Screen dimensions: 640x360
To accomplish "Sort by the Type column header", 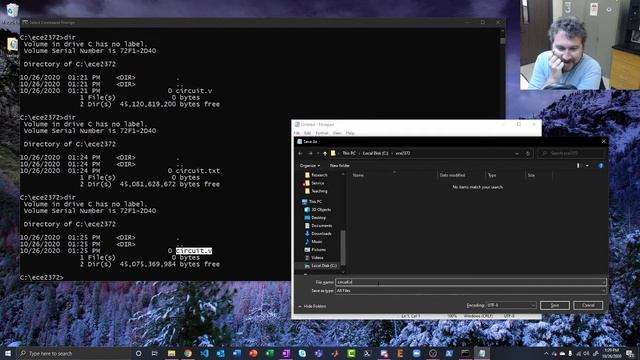I will click(x=492, y=176).
